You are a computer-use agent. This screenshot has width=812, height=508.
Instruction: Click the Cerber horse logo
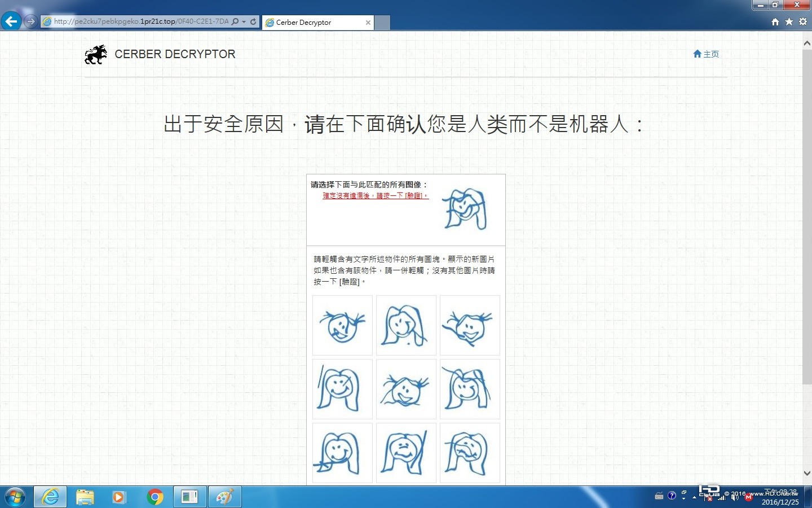click(x=96, y=55)
